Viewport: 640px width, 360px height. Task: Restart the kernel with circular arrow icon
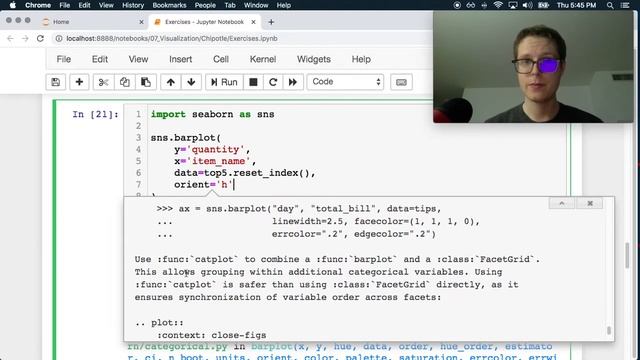pos(273,82)
